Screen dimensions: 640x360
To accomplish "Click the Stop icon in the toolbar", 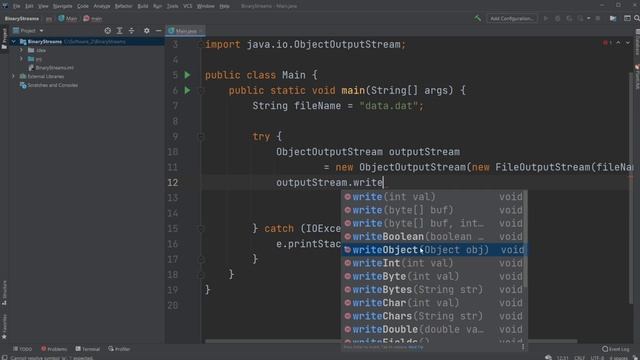I will coord(598,18).
